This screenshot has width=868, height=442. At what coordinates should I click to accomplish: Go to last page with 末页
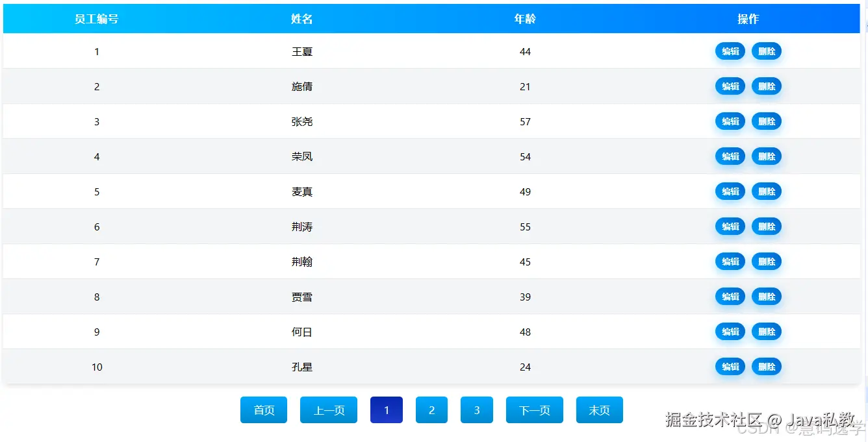click(x=600, y=410)
